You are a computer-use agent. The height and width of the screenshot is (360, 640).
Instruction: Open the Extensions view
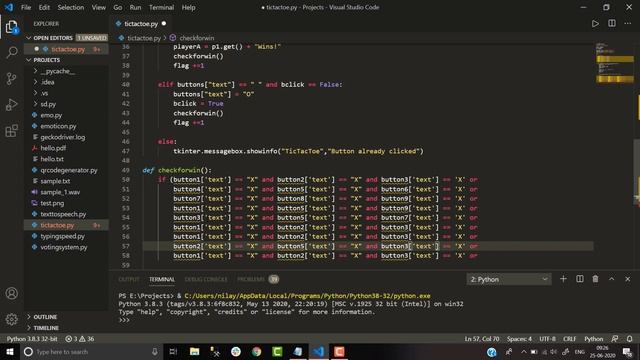(11, 131)
